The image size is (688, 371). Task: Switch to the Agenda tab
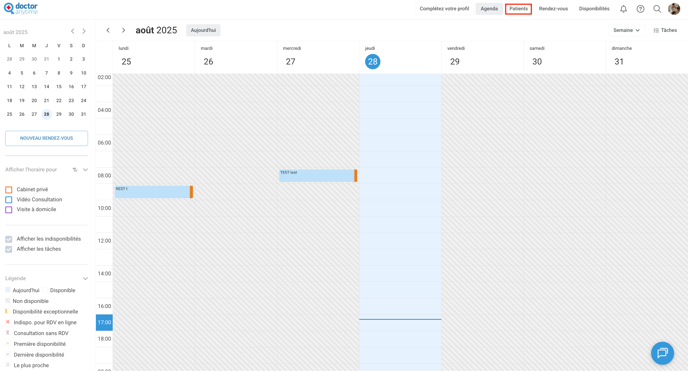tap(489, 9)
